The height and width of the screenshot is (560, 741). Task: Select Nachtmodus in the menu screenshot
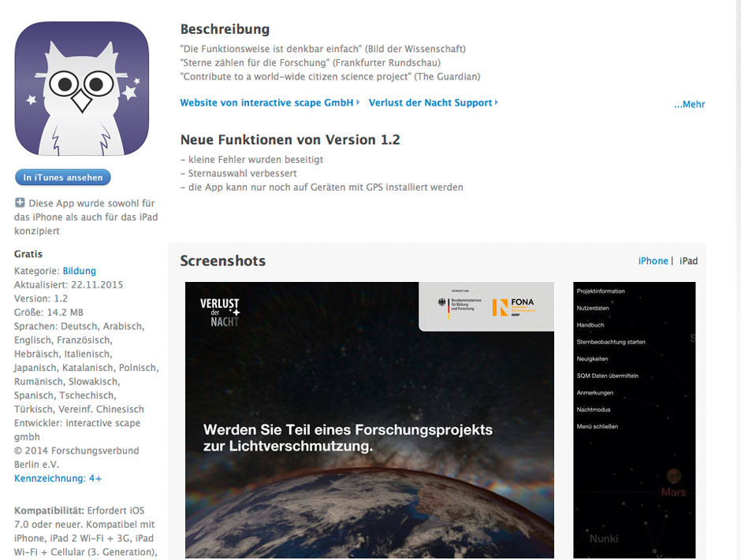coord(594,410)
